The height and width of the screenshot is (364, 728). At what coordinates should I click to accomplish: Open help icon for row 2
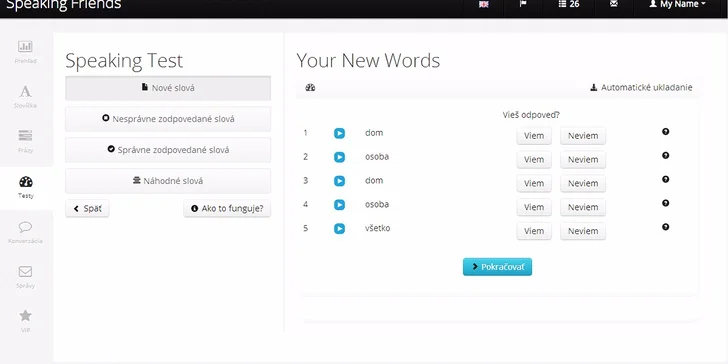[x=665, y=156]
